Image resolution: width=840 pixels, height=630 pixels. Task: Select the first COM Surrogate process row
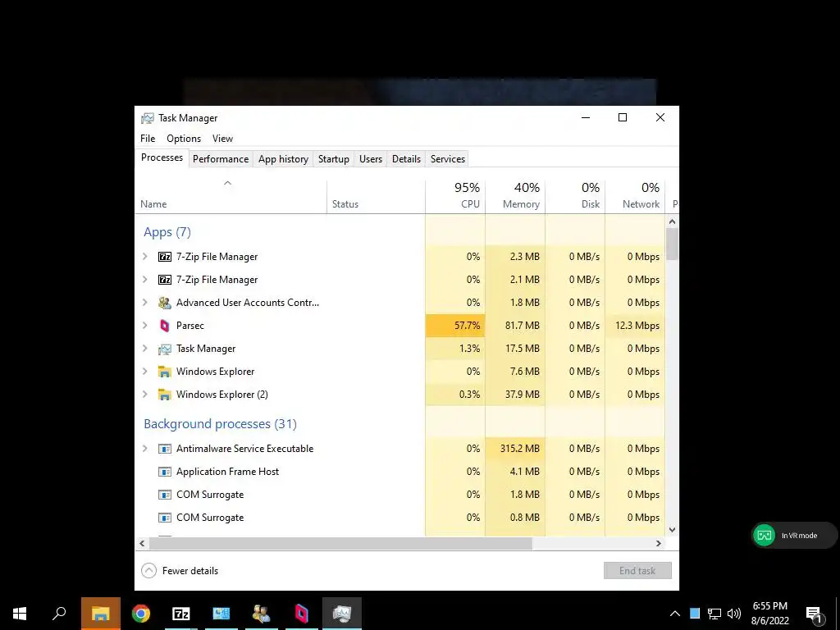tap(400, 495)
